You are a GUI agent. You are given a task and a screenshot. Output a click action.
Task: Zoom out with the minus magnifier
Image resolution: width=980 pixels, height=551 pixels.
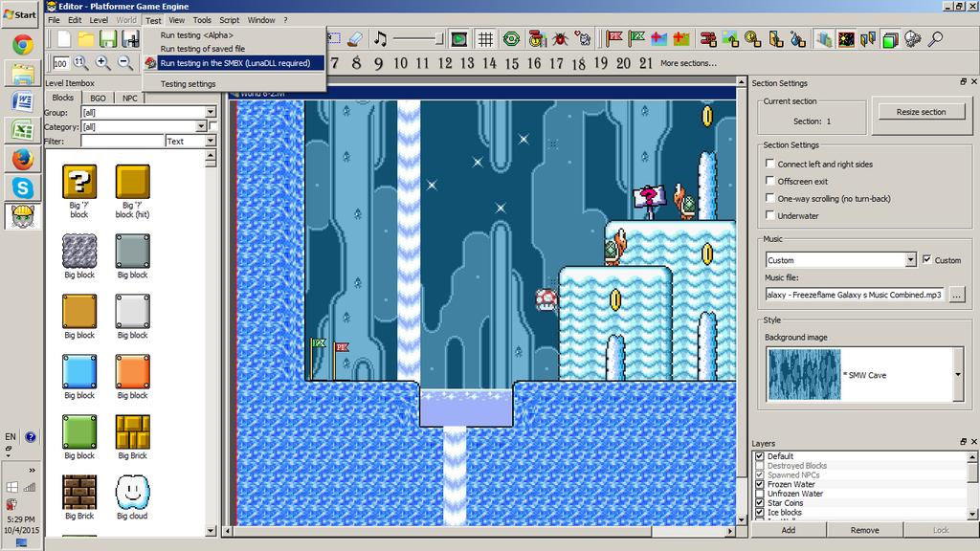pos(125,62)
